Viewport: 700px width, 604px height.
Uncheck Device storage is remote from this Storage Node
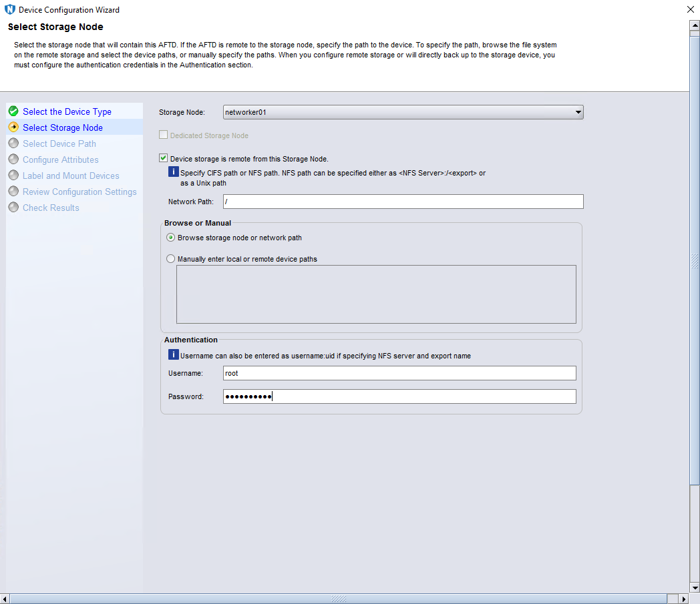coord(164,159)
